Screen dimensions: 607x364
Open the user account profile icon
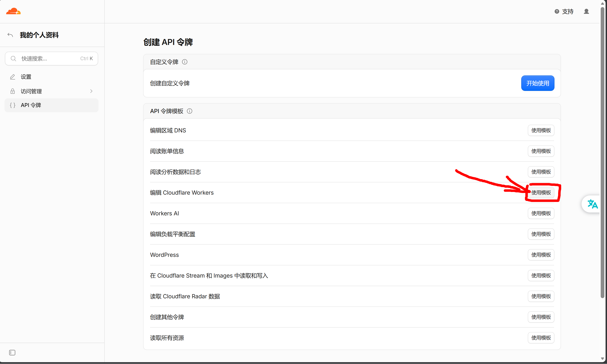[586, 12]
